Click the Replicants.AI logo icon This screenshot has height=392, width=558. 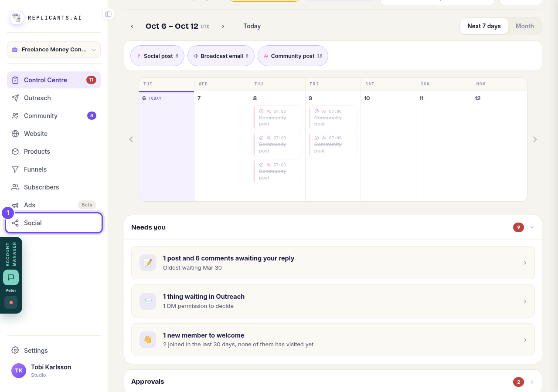[17, 18]
